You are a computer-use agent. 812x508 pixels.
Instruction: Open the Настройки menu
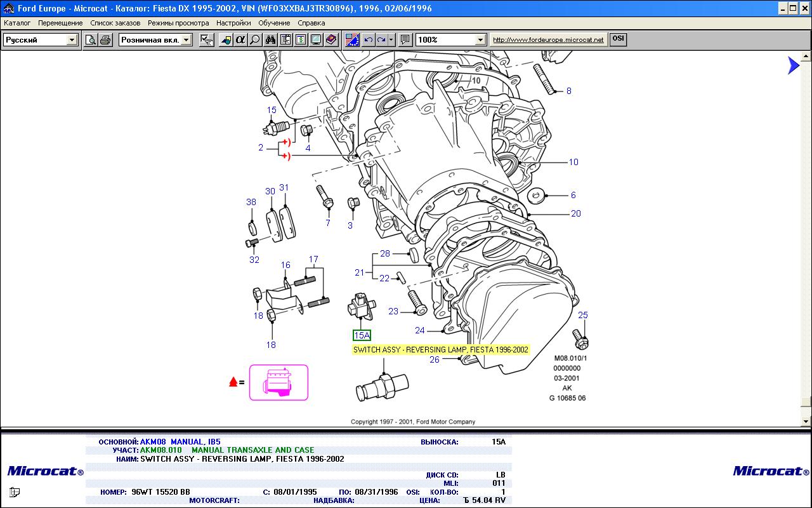coord(233,23)
